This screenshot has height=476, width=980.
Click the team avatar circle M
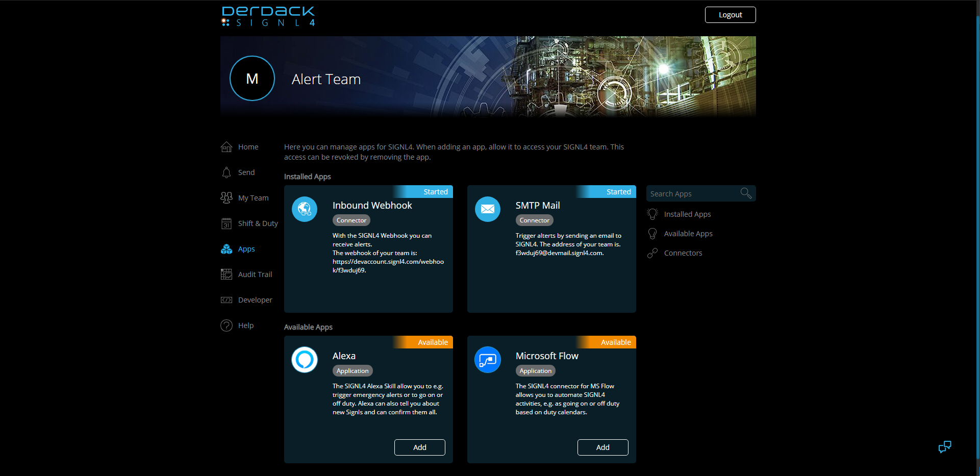tap(252, 79)
